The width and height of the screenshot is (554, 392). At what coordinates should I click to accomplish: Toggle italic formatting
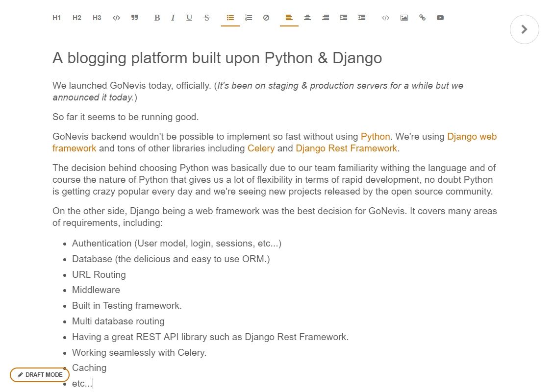pos(173,18)
